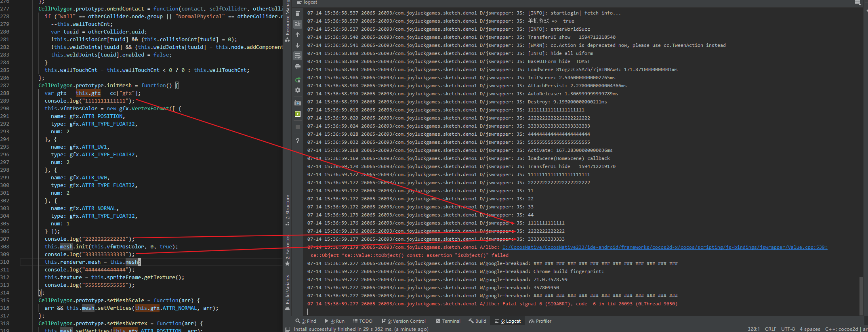Click 'CellPolygon.prototype.initMesh' function declaration
Screen dimensions: 868x332
click(108, 86)
